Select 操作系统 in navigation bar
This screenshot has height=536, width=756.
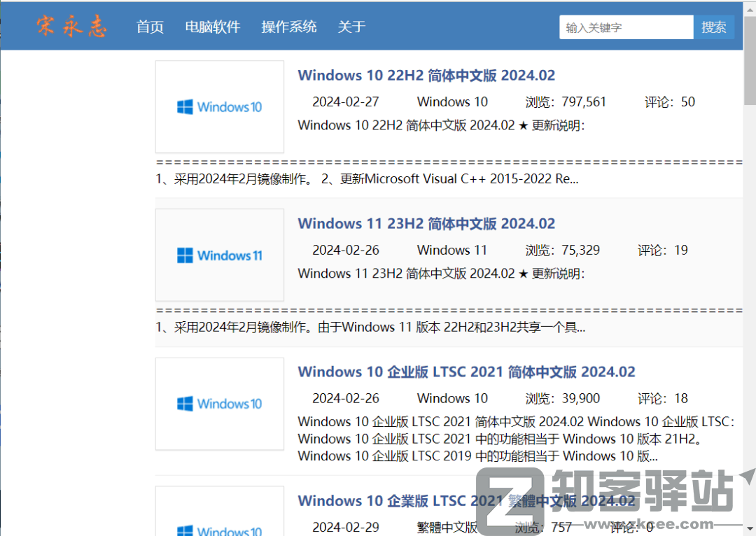tap(288, 27)
